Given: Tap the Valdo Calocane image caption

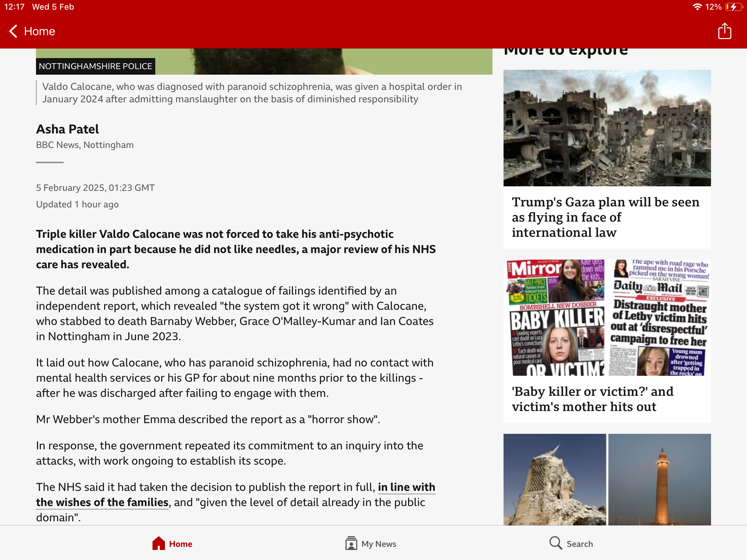Looking at the screenshot, I should point(252,93).
